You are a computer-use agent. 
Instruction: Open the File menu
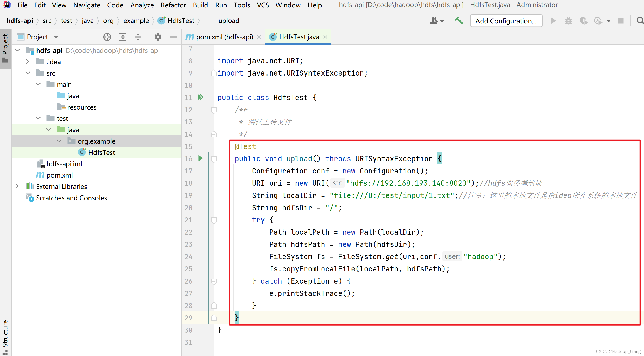(22, 5)
